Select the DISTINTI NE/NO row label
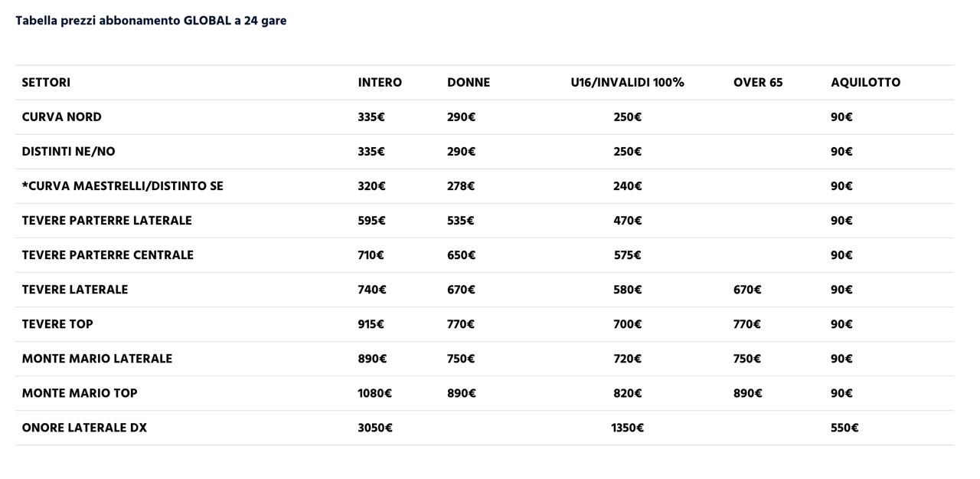 coord(68,152)
